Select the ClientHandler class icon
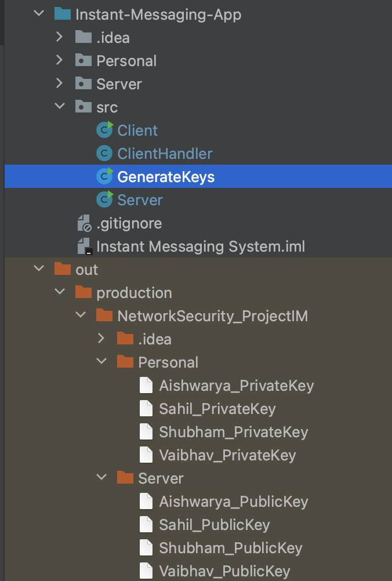Viewport: 392px width, 581px height. 104,153
